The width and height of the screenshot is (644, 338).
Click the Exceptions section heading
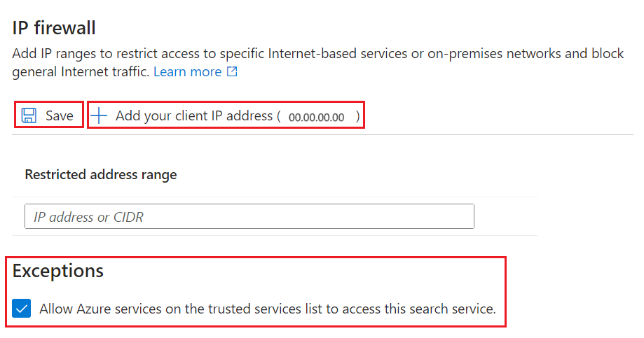tap(58, 271)
